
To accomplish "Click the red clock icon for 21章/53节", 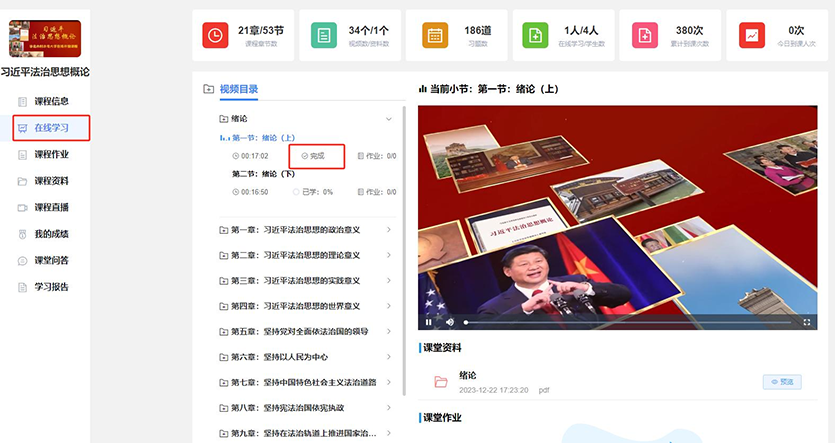I will pos(215,36).
